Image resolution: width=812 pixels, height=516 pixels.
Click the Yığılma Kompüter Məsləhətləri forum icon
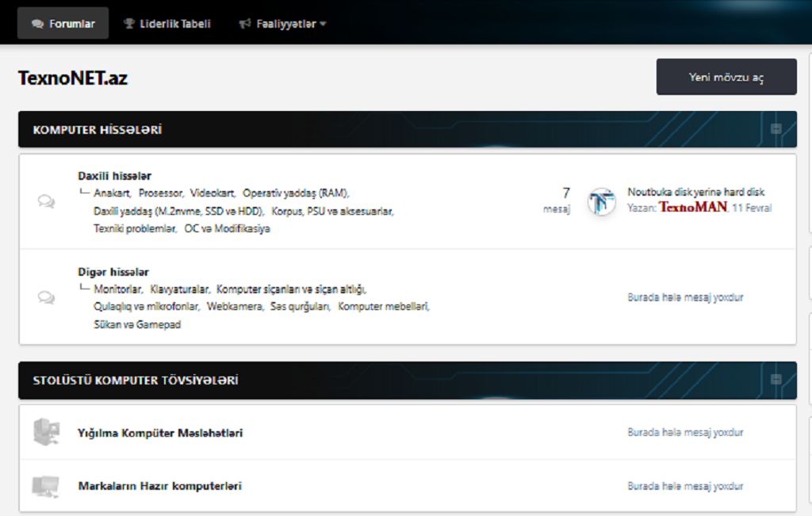coord(46,432)
